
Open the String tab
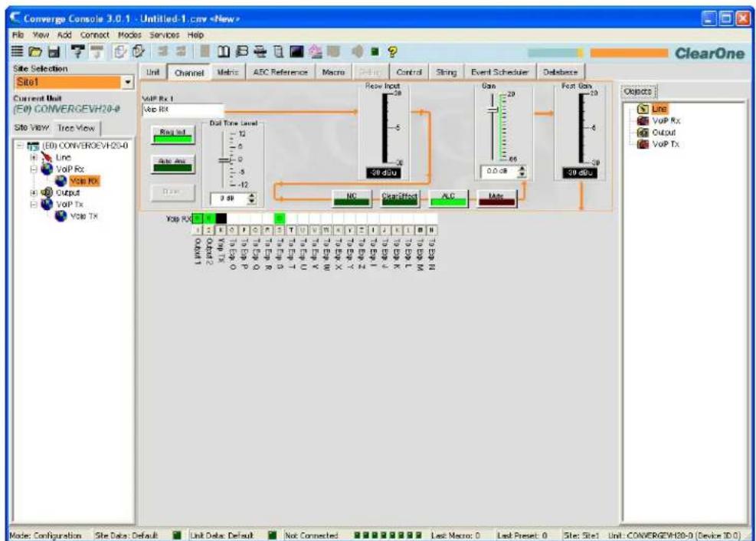446,72
